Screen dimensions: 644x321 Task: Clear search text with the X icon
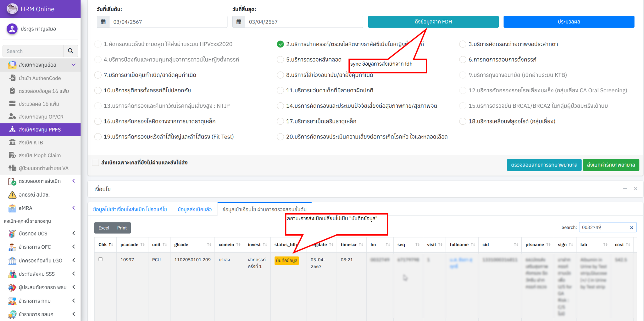pos(631,227)
